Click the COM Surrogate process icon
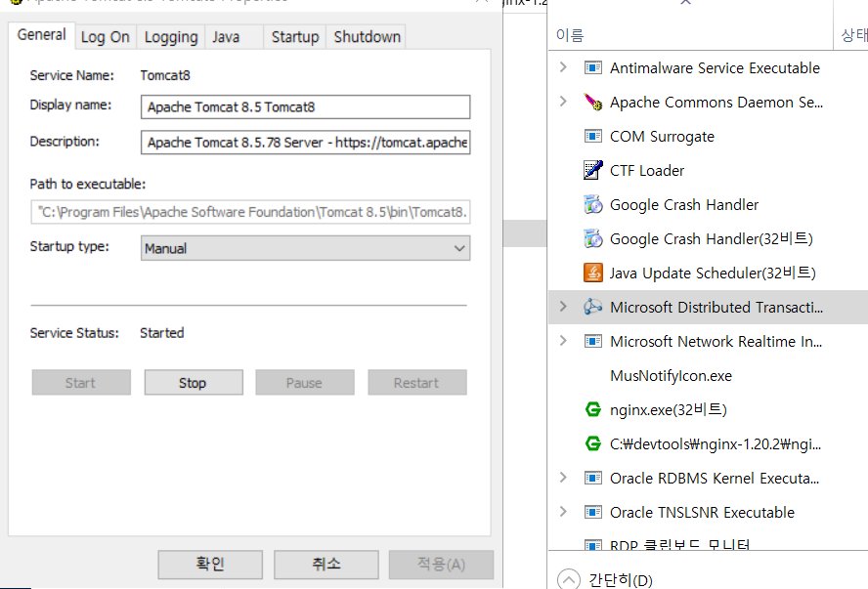 tap(593, 136)
